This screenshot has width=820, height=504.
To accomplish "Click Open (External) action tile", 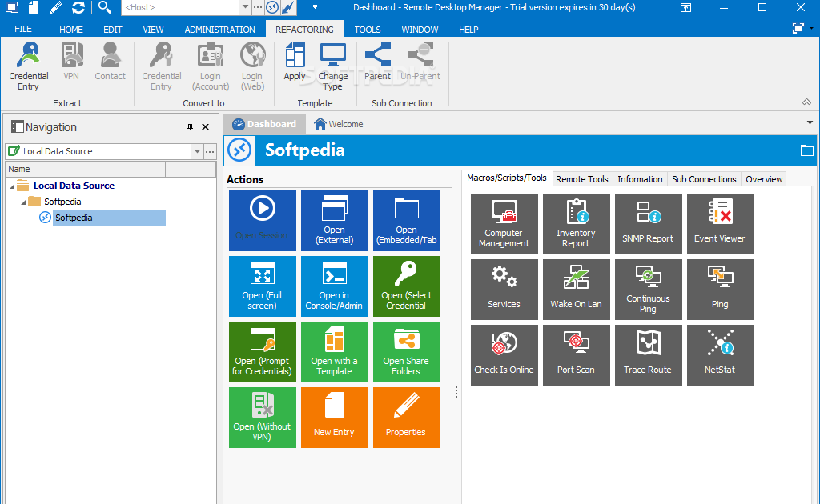I will coord(334,221).
